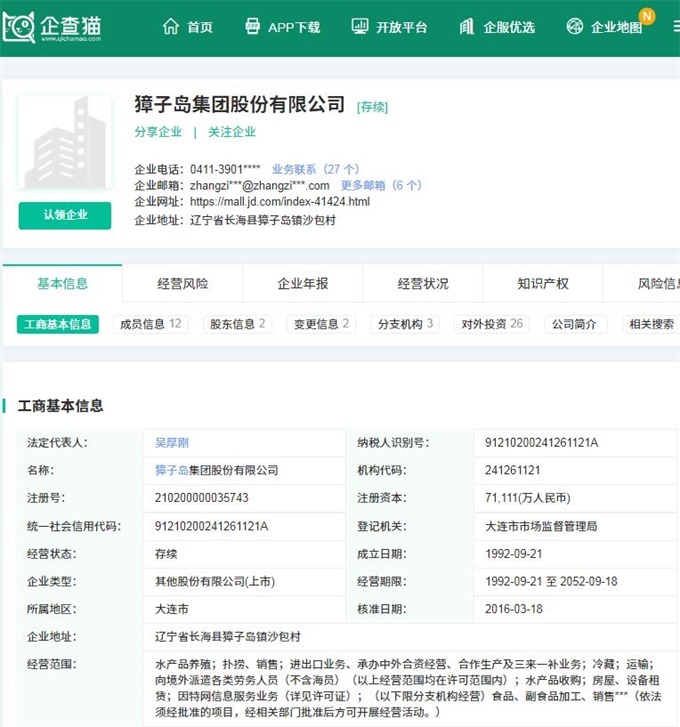Click 辽宁省长海县獐子岛镇沙包村 in the table
Screen dimensions: 680x727
tap(228, 637)
